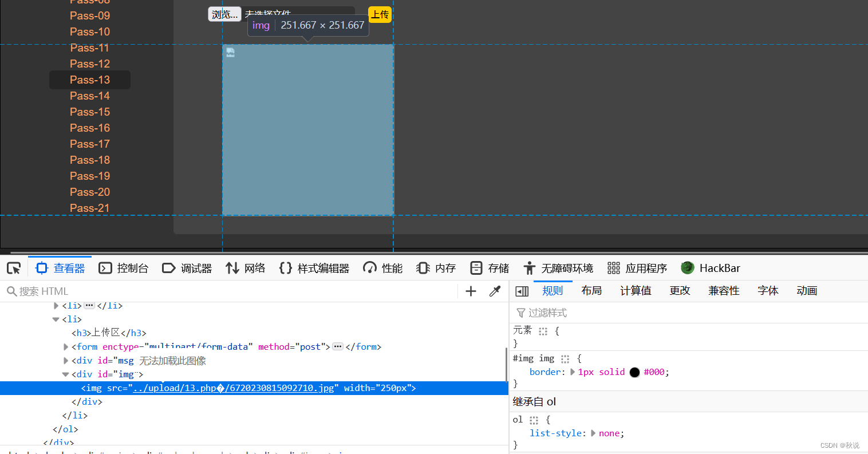Open Pass-10 in sidebar

(x=90, y=31)
